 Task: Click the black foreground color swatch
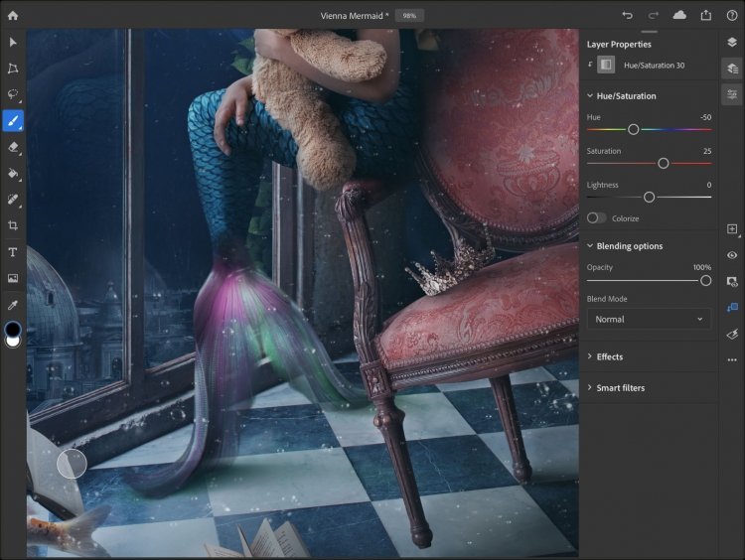(13, 329)
